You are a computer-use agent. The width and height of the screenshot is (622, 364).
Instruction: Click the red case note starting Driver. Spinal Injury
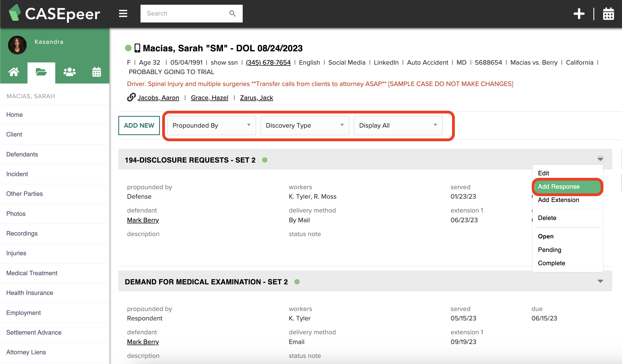pyautogui.click(x=320, y=84)
